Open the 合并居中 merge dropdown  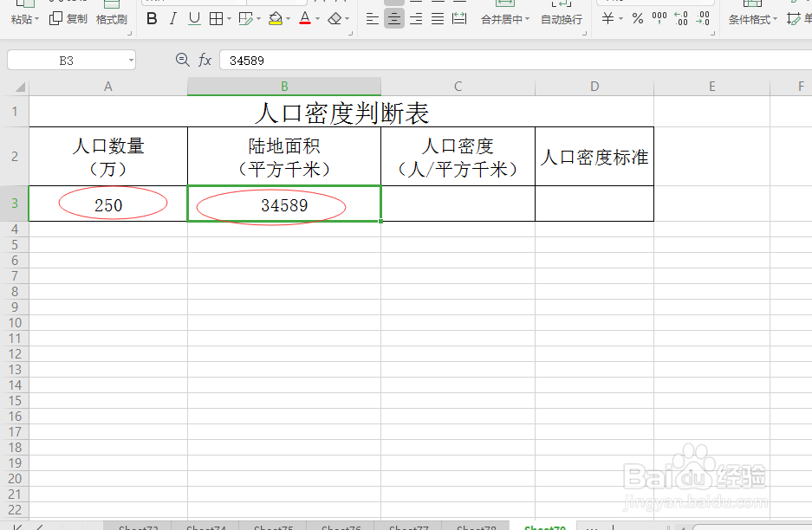505,18
